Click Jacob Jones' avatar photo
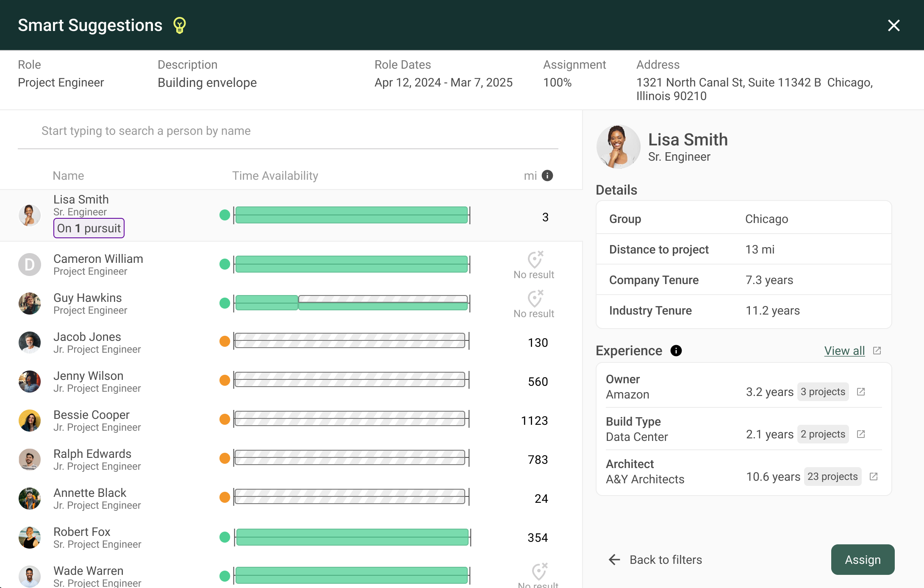924x588 pixels. 30,343
